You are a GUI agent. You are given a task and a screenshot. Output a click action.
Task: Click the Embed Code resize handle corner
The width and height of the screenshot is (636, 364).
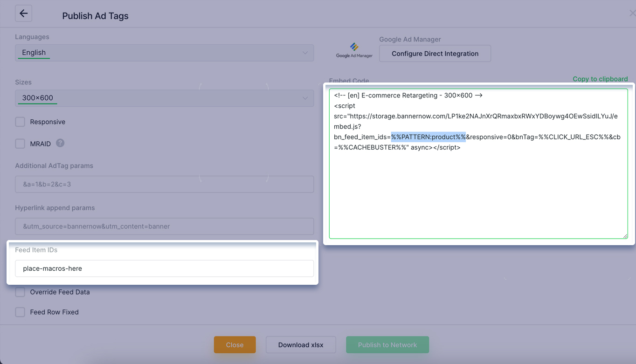625,236
